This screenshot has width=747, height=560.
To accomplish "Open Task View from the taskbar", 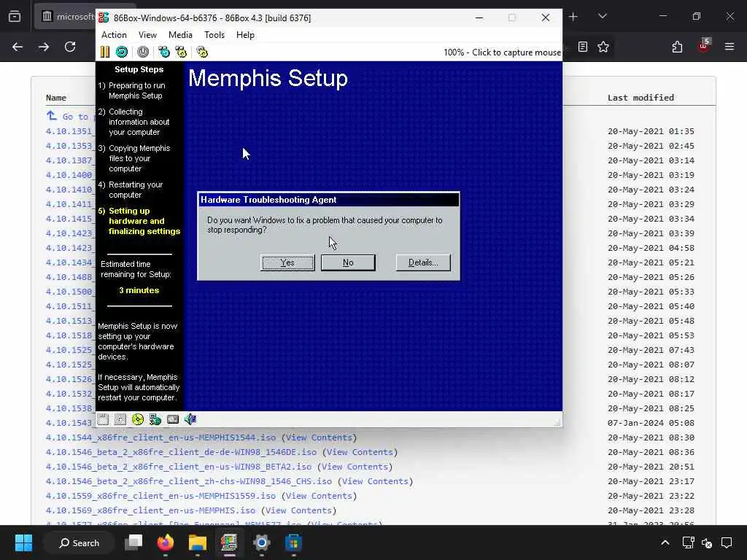I will point(133,542).
